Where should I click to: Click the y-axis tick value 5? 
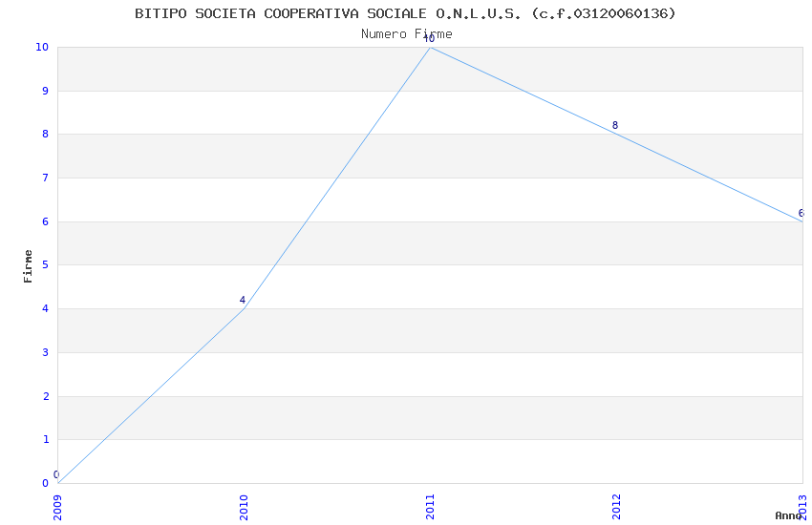(46, 264)
